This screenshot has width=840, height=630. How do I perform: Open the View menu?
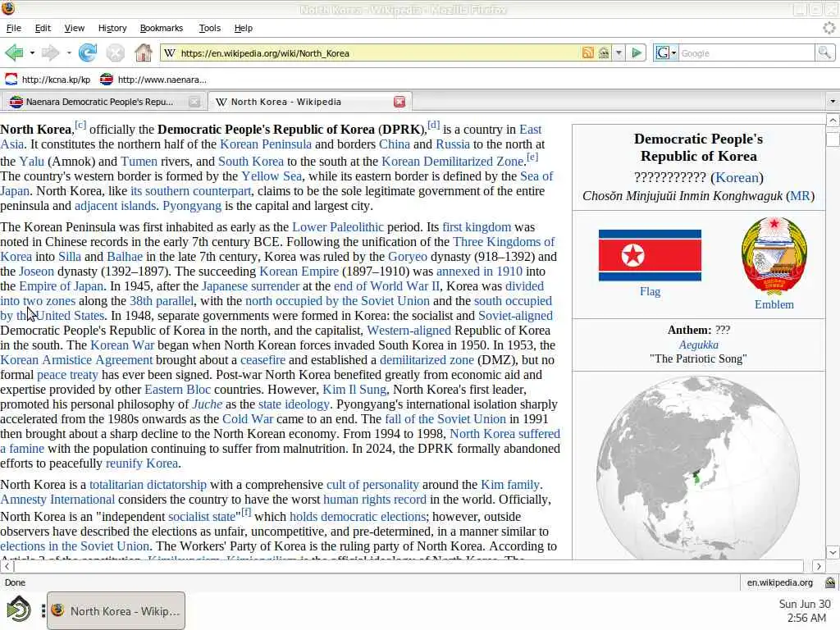coord(75,28)
